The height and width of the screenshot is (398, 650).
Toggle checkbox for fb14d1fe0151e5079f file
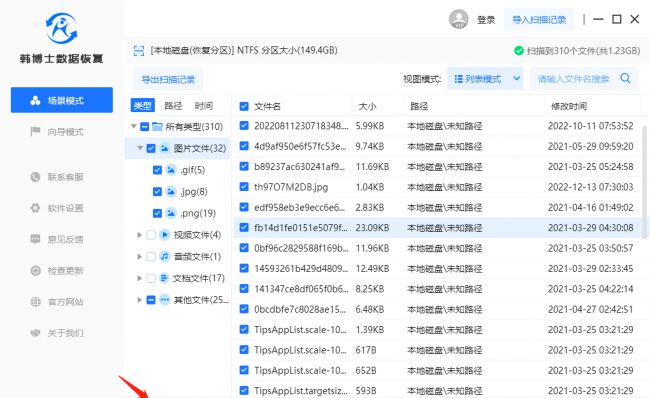pos(244,227)
